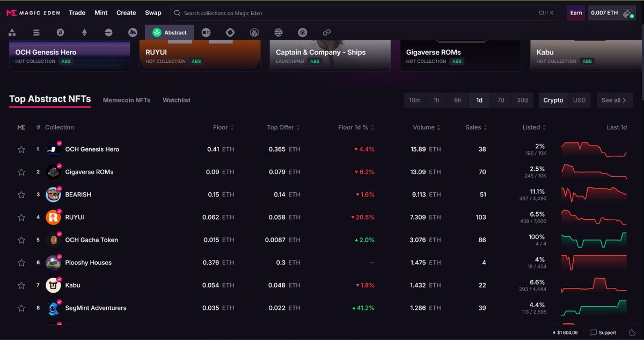Open the Magic Eden home logo
Viewport: 644px width, 340px height.
[33, 13]
